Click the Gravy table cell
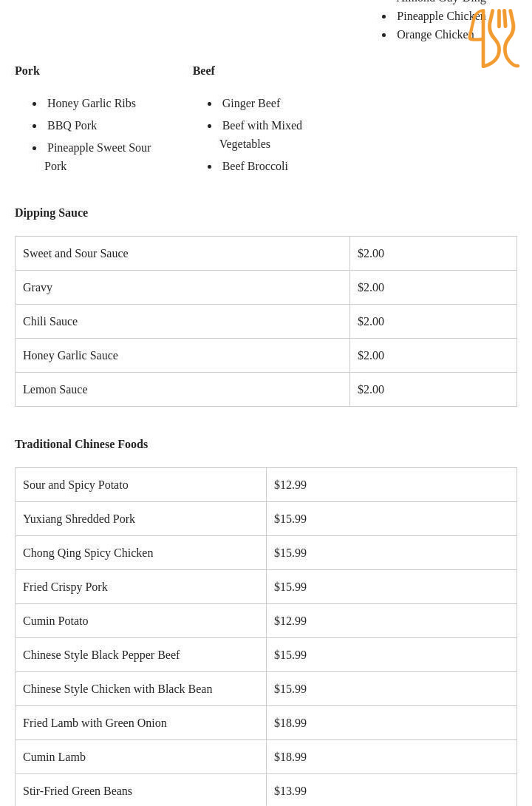The width and height of the screenshot is (532, 806). point(38,288)
